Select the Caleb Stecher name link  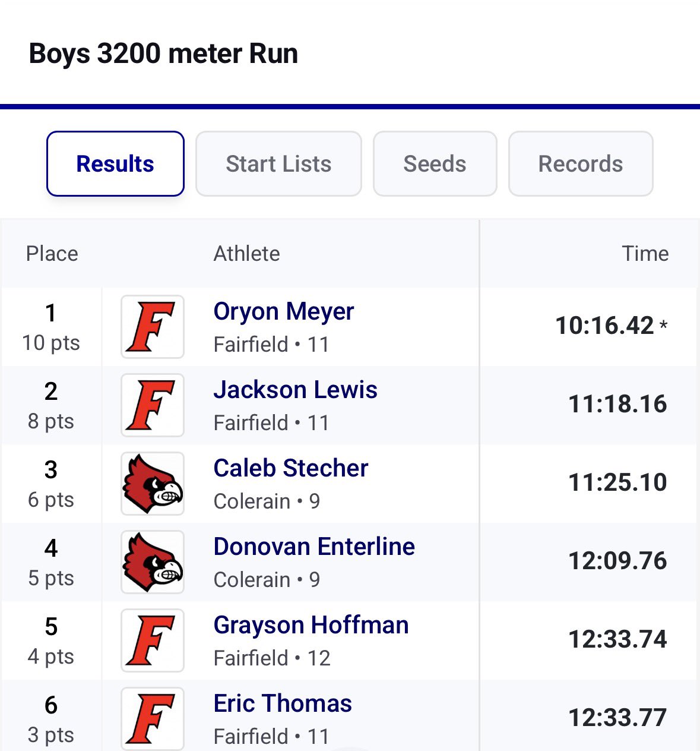[x=290, y=469]
